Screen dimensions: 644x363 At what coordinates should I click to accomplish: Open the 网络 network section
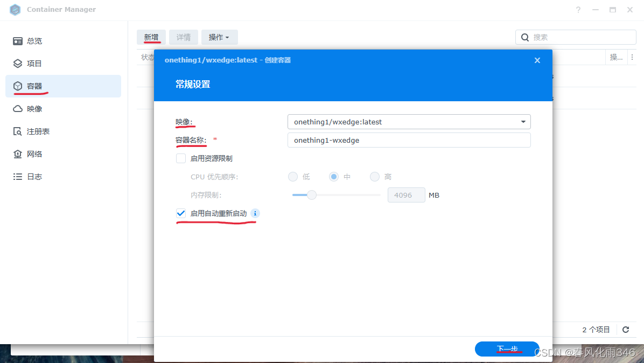[x=63, y=154]
